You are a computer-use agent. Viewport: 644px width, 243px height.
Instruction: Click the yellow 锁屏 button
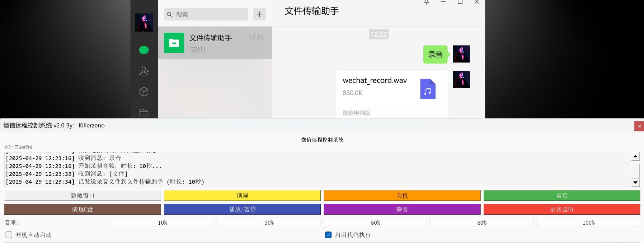242,196
